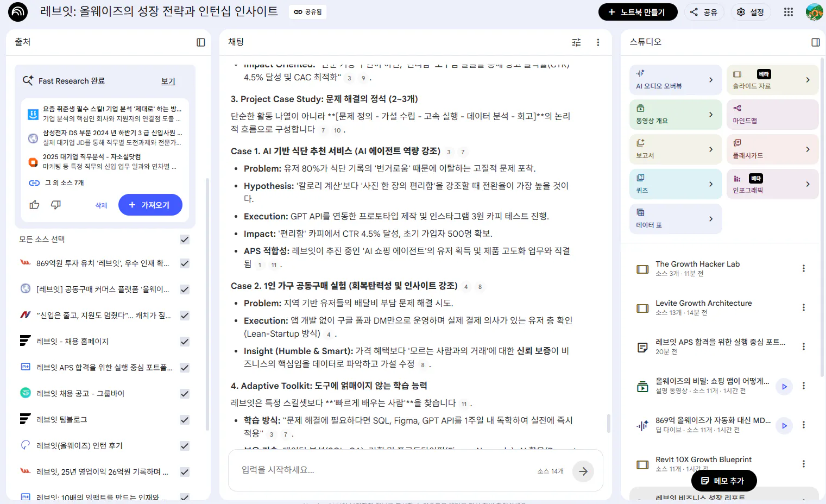The height and width of the screenshot is (504, 826).
Task: Click the 동영상 개요 card icon
Action: (x=640, y=108)
